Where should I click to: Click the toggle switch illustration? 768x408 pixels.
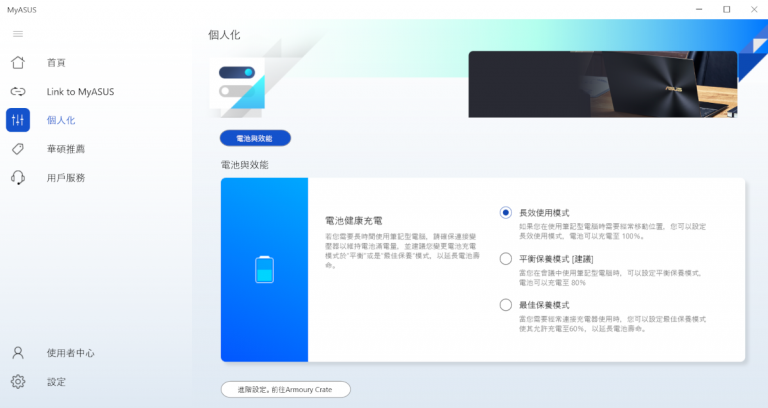pyautogui.click(x=237, y=82)
